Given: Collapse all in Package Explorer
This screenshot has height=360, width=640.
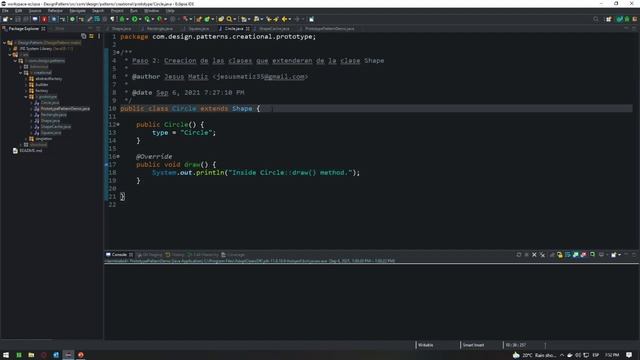Looking at the screenshot, I should point(84,36).
